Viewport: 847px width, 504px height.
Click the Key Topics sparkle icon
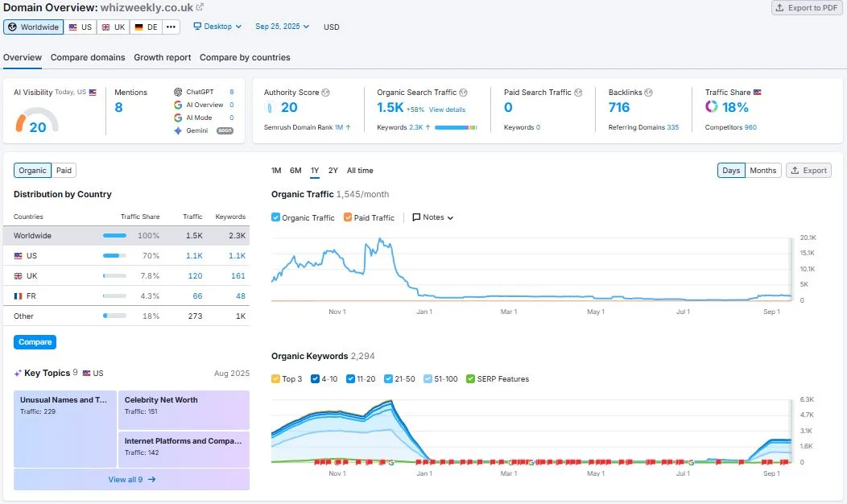click(18, 374)
